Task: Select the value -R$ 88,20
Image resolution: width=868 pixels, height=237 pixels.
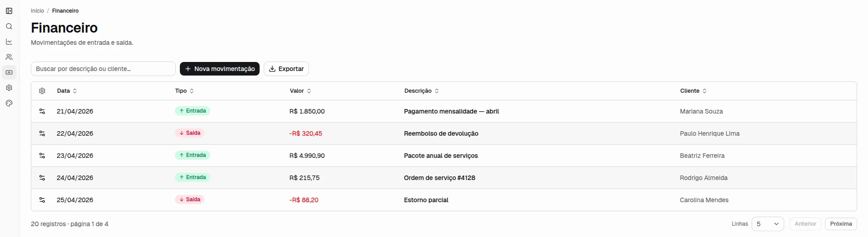Action: [x=304, y=200]
